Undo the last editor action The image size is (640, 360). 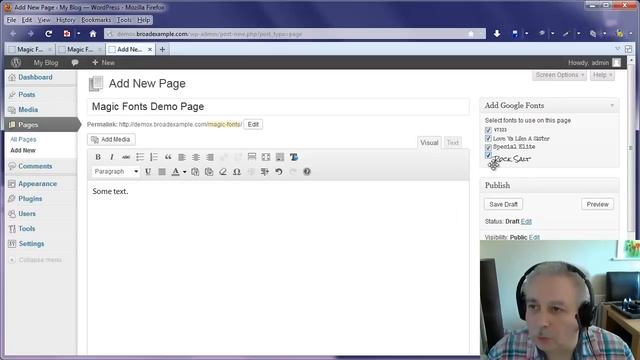click(279, 172)
